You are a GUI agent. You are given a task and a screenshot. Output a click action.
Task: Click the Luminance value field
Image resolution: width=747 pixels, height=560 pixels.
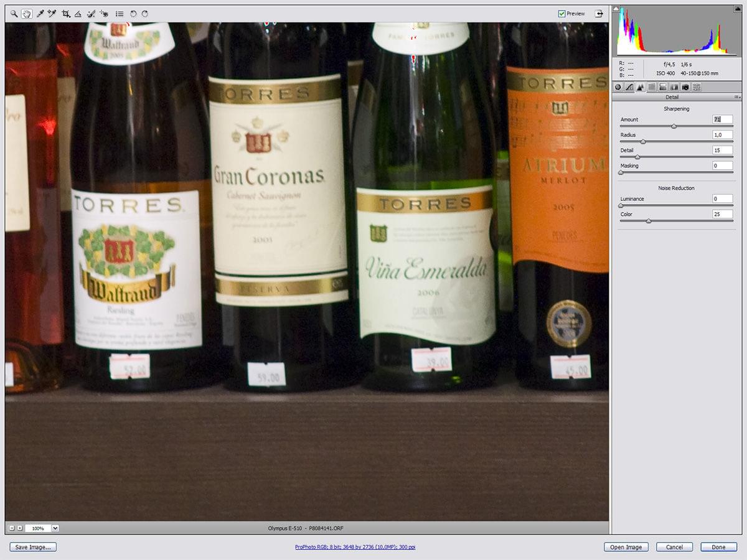722,198
